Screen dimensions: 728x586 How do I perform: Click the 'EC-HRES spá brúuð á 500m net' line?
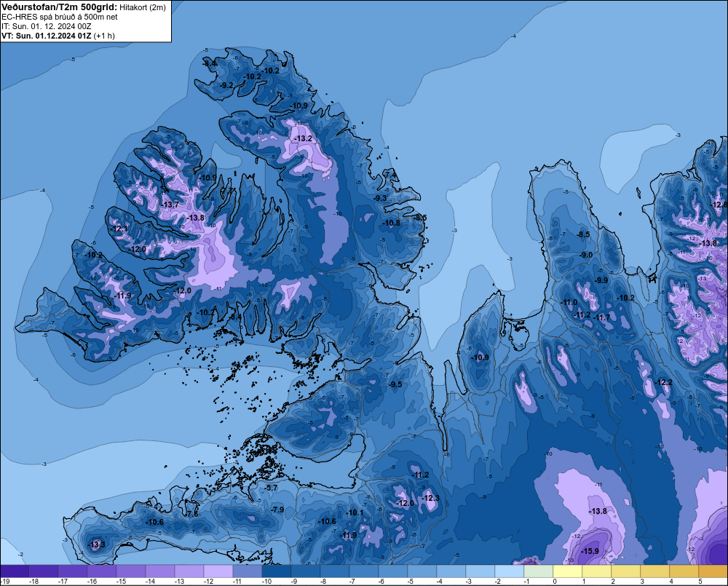[59, 17]
